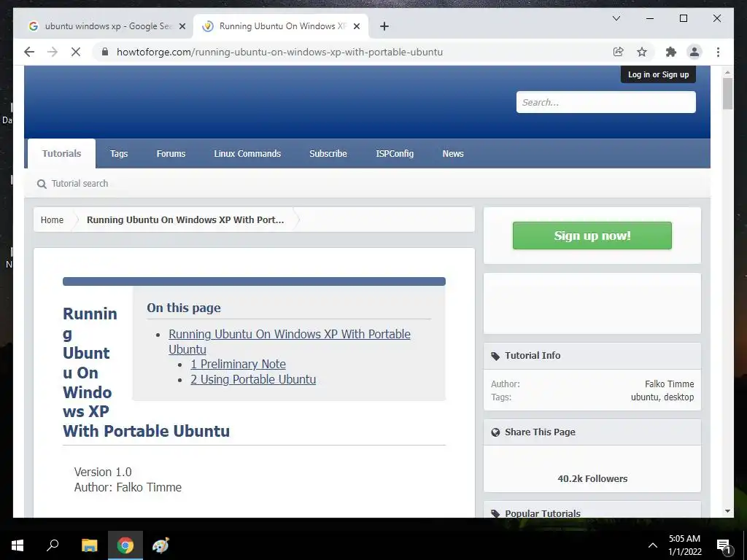Screen dimensions: 747x560
Task: Click the Version 1.0 text
Action: click(103, 472)
